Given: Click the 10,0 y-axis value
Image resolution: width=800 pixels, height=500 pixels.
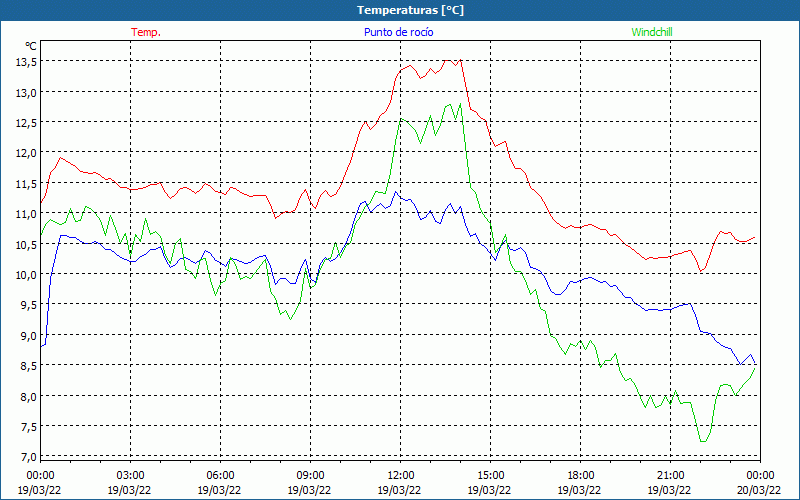Looking at the screenshot, I should 25,274.
